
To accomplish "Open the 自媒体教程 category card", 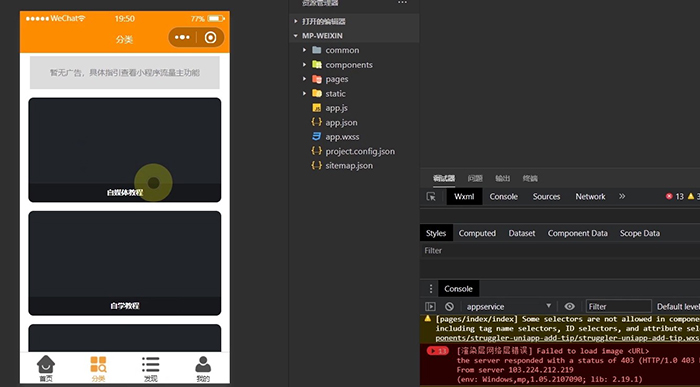I will point(125,150).
